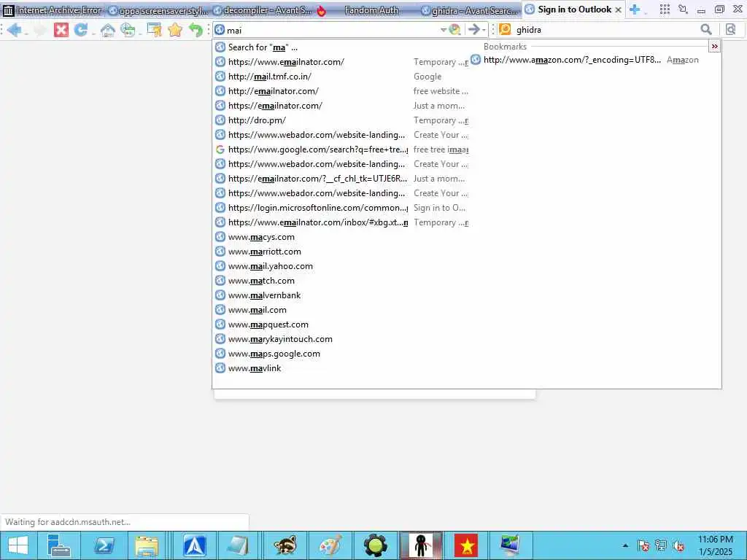This screenshot has width=747, height=560.
Task: Expand the bookmarks panel double chevron
Action: click(715, 46)
